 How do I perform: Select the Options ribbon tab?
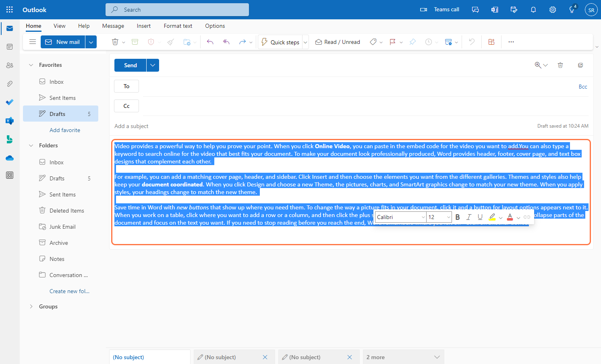point(215,26)
